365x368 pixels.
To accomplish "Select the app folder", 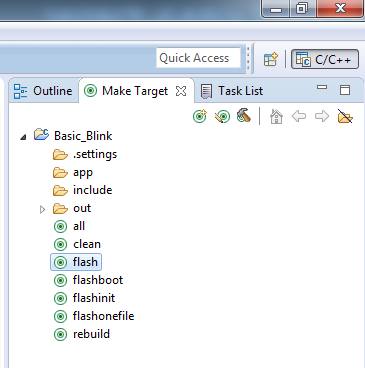I will [x=73, y=172].
